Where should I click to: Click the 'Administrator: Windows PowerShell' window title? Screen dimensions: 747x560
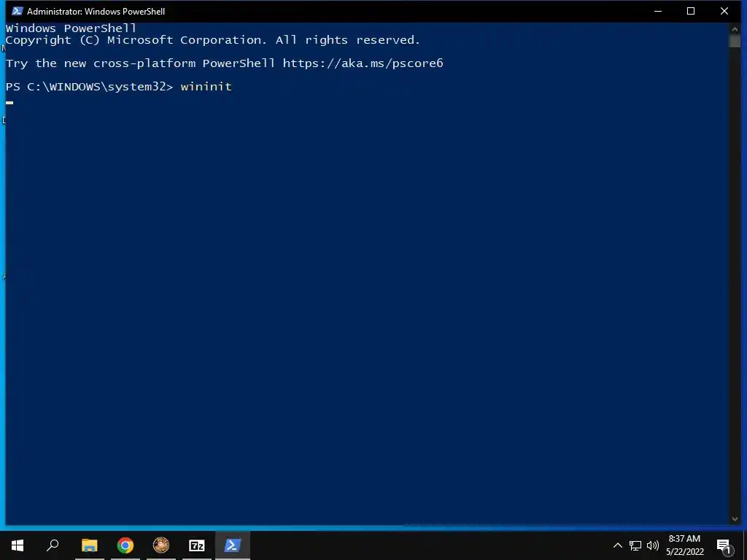(96, 11)
